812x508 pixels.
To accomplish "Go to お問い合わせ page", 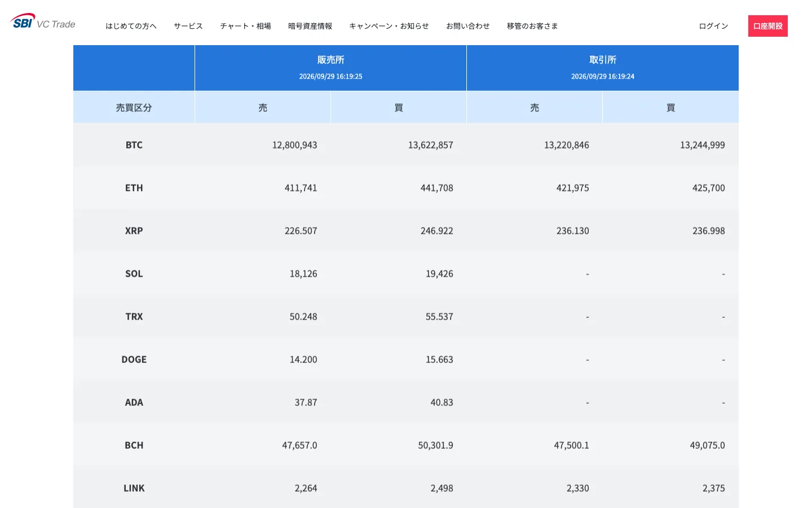I will [468, 26].
